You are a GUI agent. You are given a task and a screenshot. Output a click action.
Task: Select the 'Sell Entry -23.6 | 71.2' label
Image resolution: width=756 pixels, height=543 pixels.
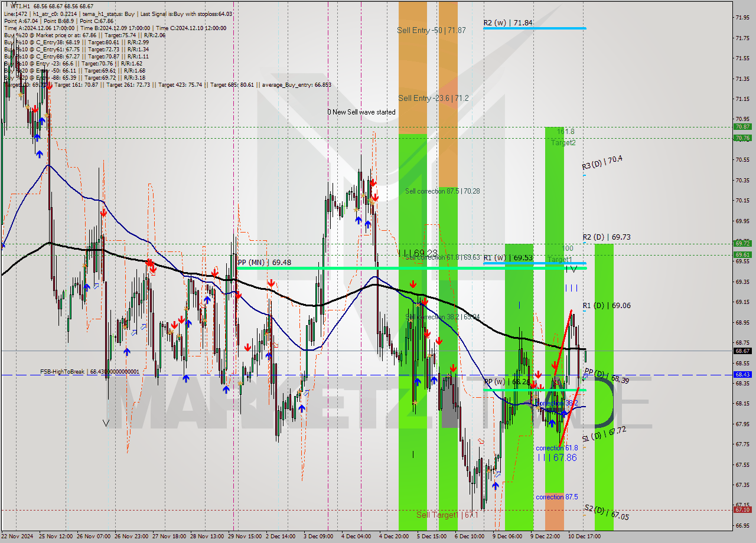coord(433,98)
